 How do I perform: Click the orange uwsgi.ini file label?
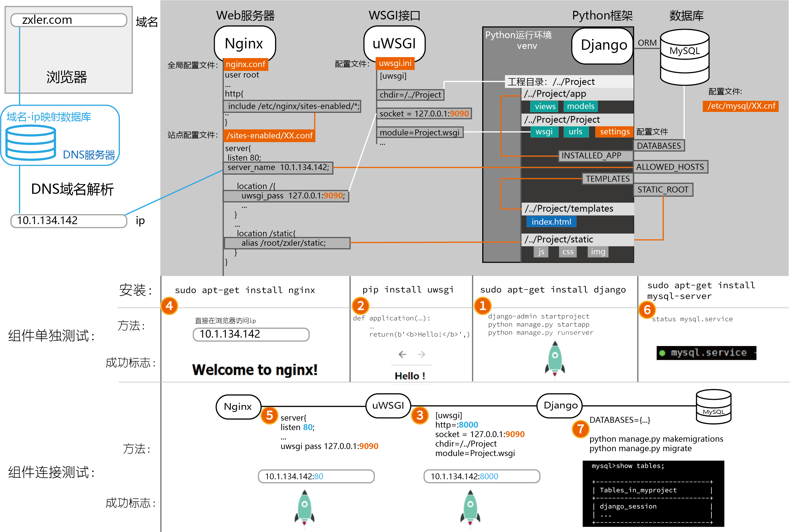click(395, 63)
